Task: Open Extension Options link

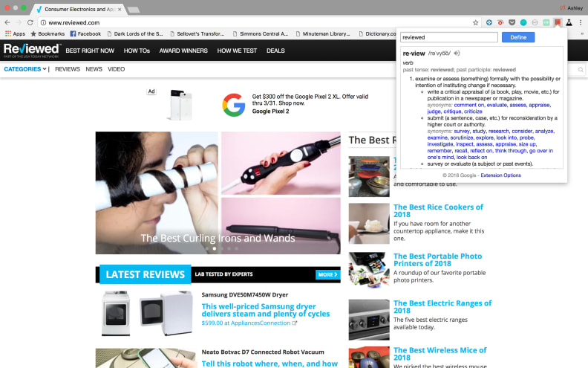Action: tap(500, 175)
